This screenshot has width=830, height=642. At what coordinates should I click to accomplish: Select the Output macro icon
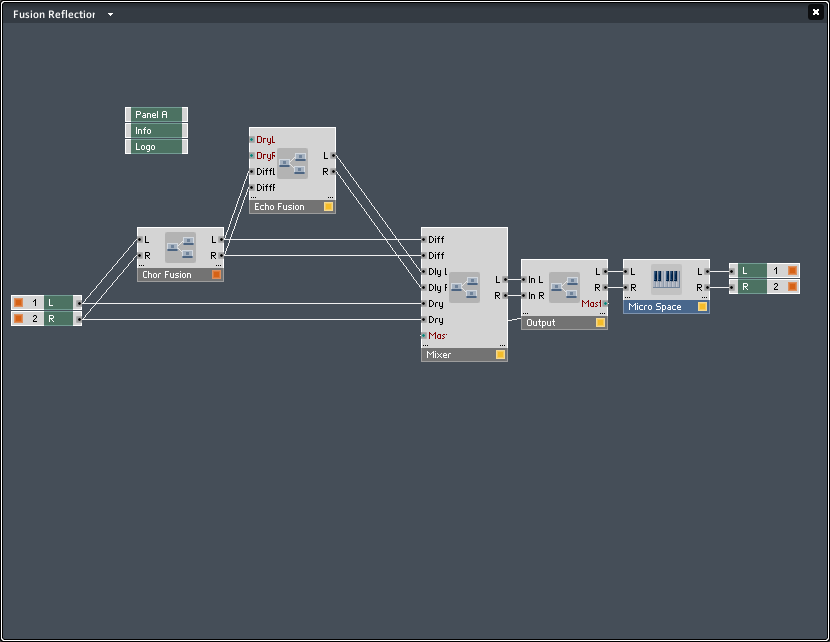(564, 287)
